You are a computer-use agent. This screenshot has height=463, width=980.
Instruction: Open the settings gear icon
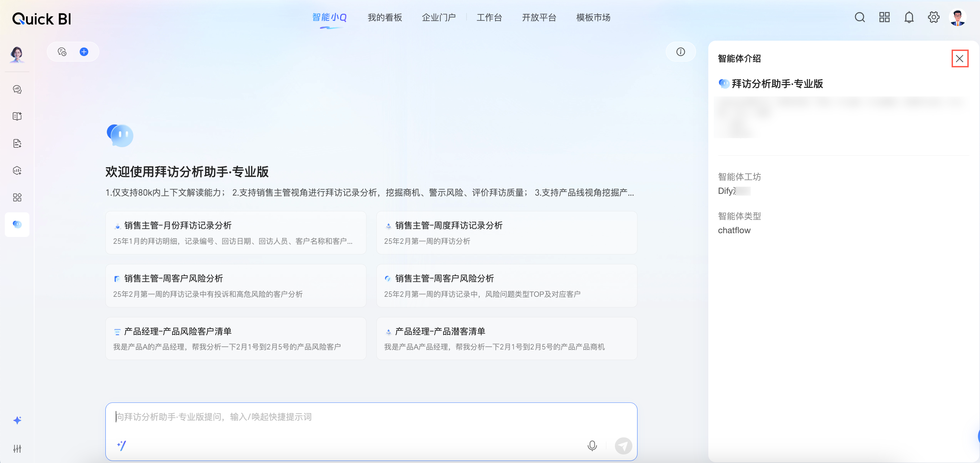click(x=933, y=17)
